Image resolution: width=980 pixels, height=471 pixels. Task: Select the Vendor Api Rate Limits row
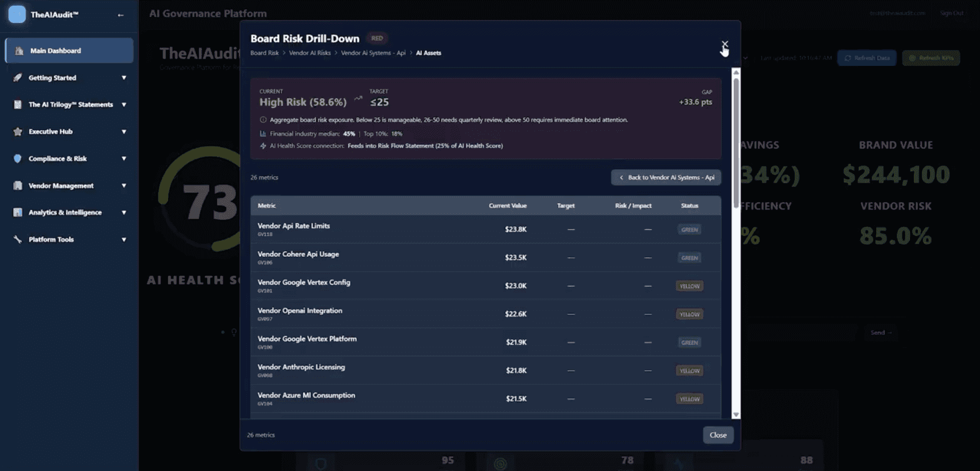[x=485, y=229]
